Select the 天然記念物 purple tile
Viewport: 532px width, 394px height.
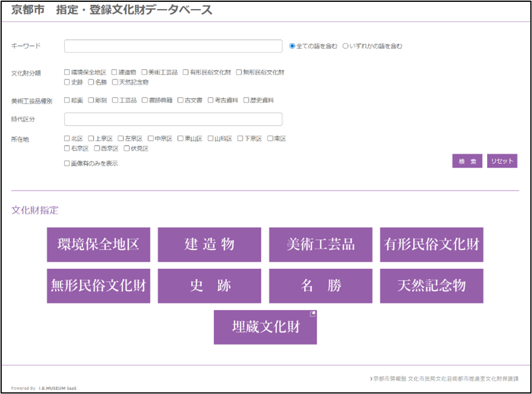431,286
